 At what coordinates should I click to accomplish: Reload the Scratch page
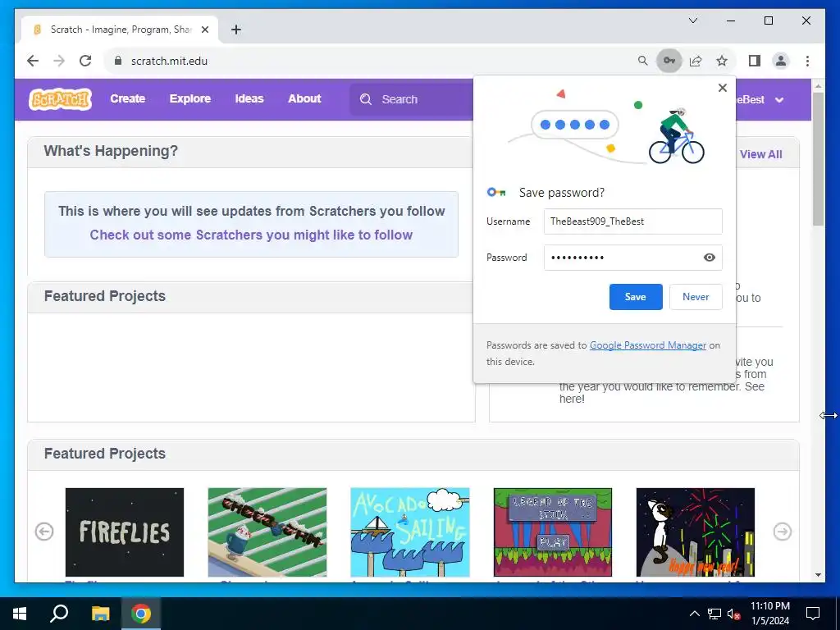click(85, 61)
